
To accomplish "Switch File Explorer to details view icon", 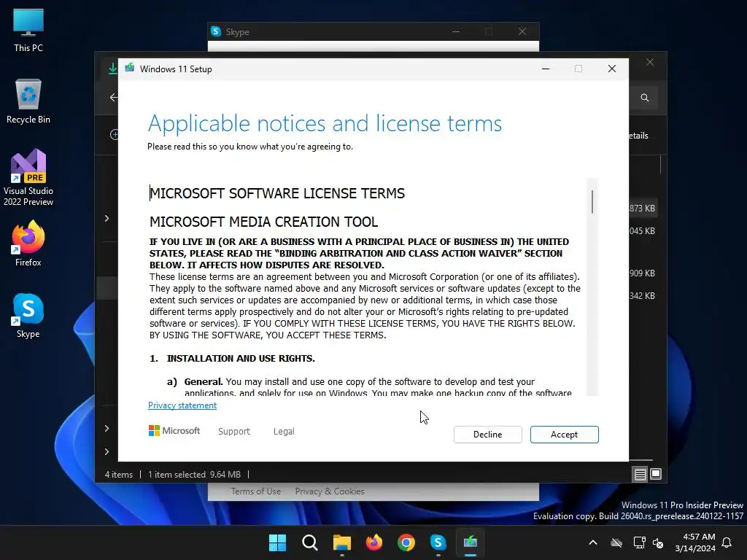I will [640, 474].
